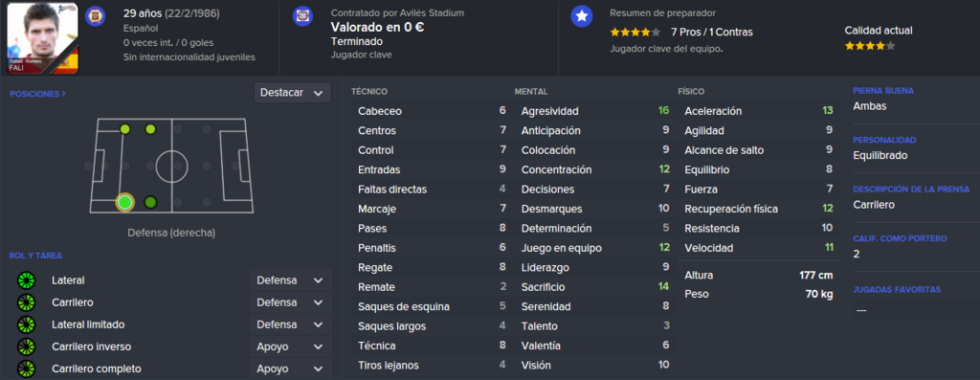Click the Carrilero completo suitability circle icon
The height and width of the screenshot is (380, 980).
click(x=26, y=369)
